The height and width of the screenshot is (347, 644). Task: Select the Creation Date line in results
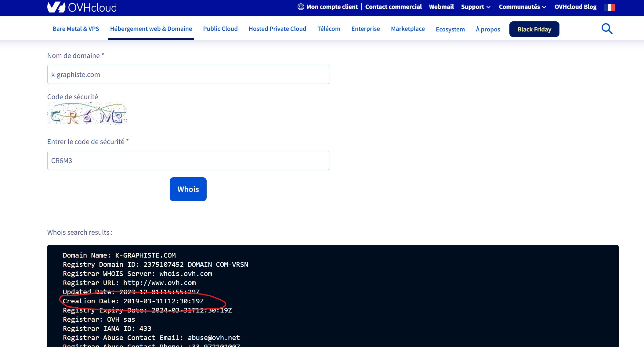tap(133, 301)
